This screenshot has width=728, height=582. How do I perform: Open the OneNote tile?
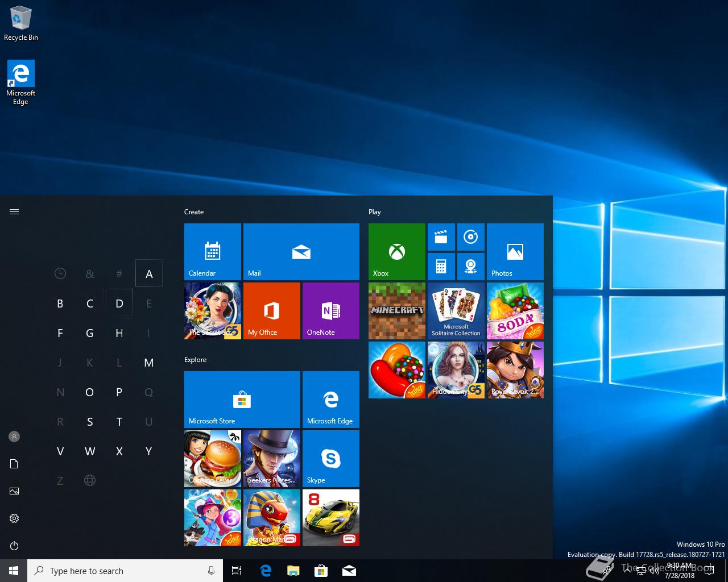click(x=331, y=311)
